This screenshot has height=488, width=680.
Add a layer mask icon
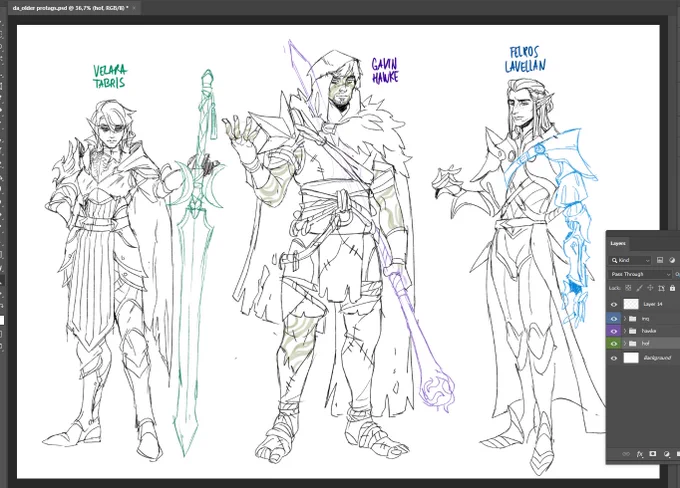(653, 454)
